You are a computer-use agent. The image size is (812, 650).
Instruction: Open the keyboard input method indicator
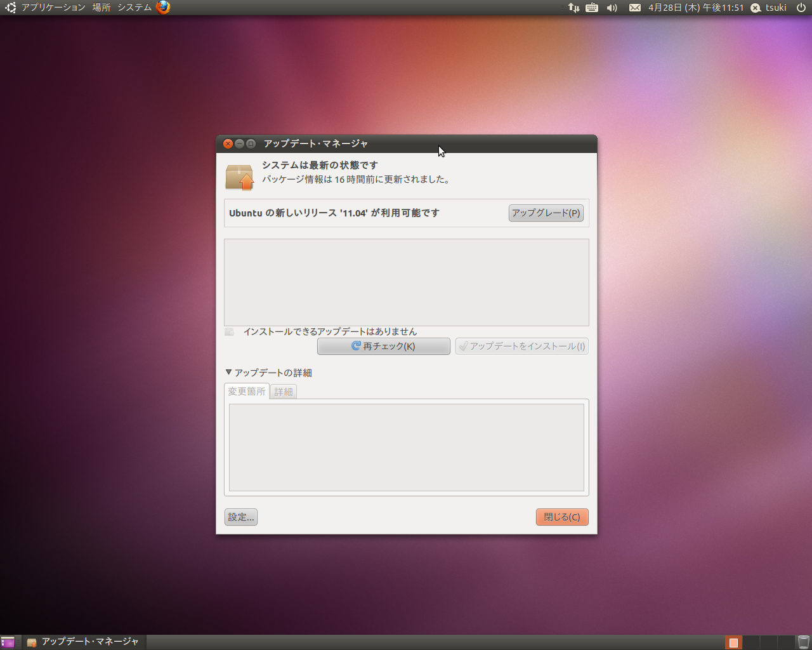click(x=592, y=8)
